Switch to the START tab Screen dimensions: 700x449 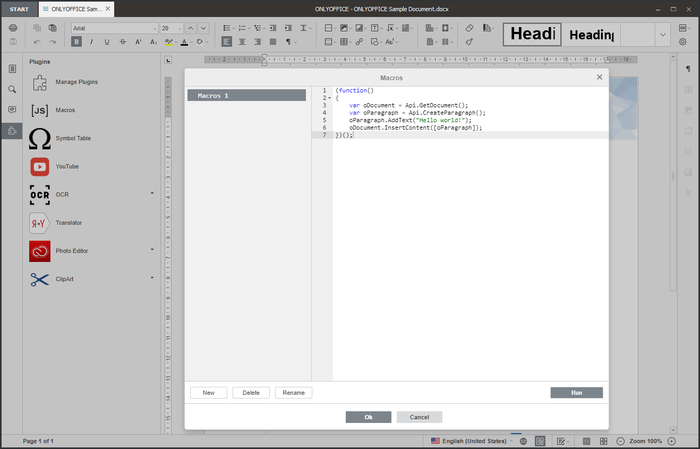pyautogui.click(x=20, y=8)
